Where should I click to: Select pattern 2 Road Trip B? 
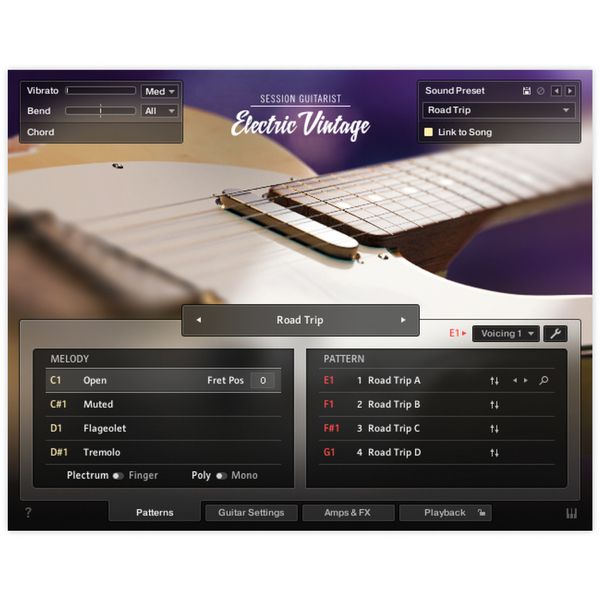pos(436,404)
